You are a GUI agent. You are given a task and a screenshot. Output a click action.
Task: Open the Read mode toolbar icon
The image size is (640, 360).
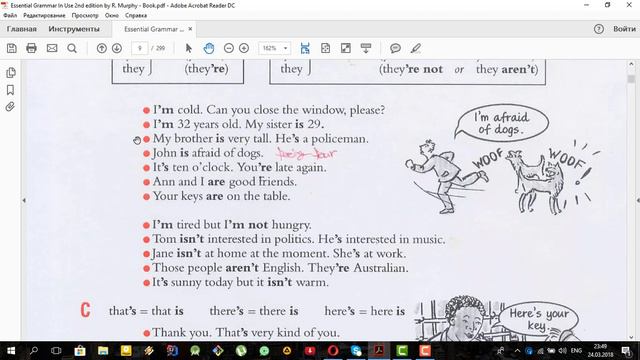point(366,48)
